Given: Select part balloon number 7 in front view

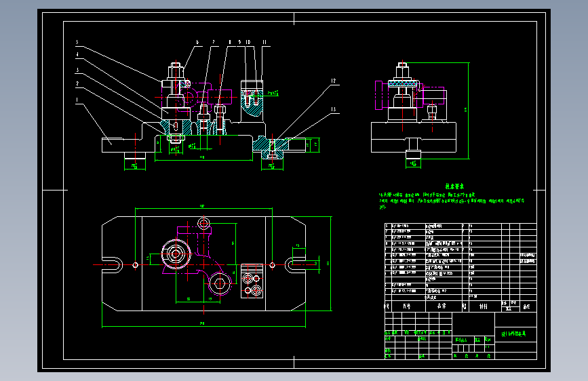Looking at the screenshot, I should [214, 43].
